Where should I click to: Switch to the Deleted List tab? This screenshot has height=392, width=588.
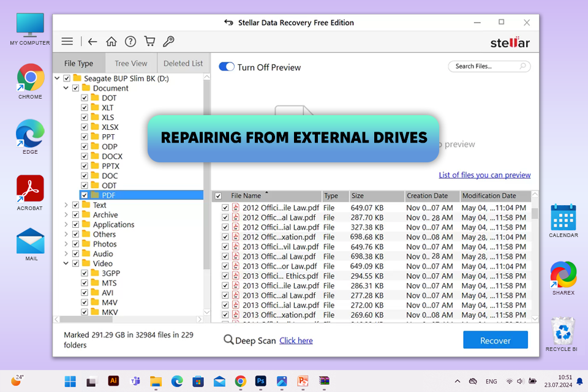click(183, 64)
